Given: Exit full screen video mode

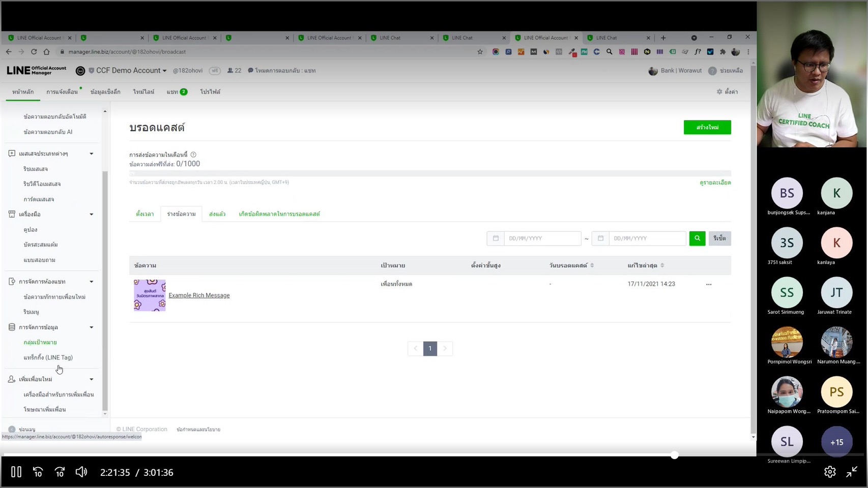Looking at the screenshot, I should 852,472.
